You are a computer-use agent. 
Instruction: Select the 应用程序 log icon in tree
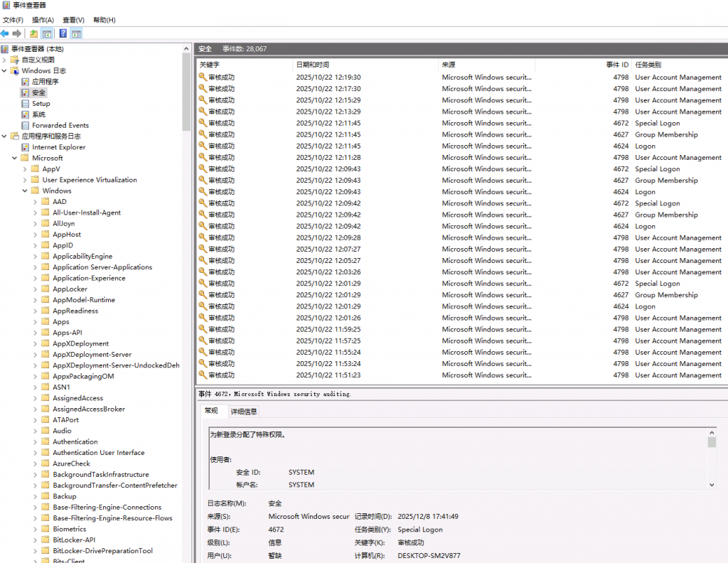tap(26, 82)
